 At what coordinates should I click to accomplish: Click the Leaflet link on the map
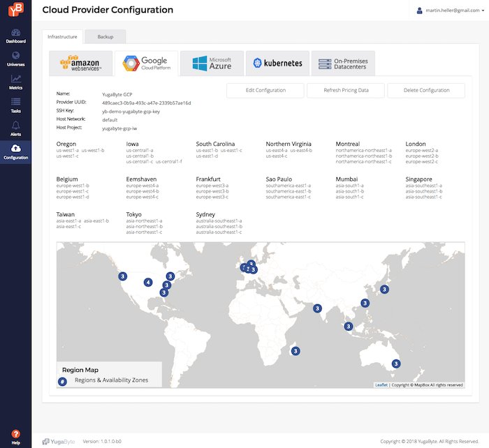click(x=381, y=384)
